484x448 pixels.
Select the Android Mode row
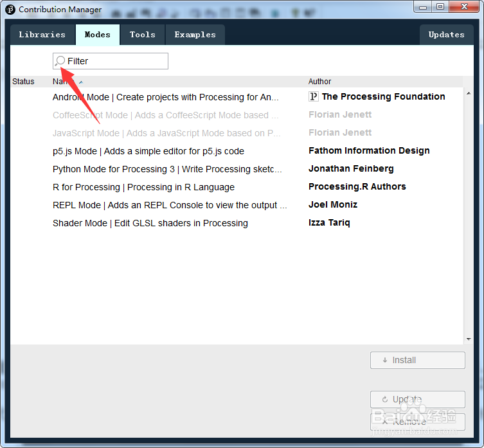(x=237, y=97)
